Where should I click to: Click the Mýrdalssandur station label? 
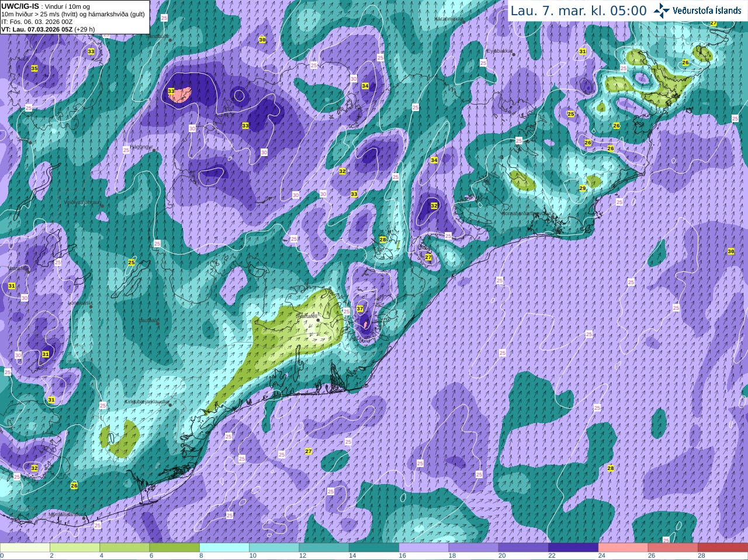tap(66, 514)
